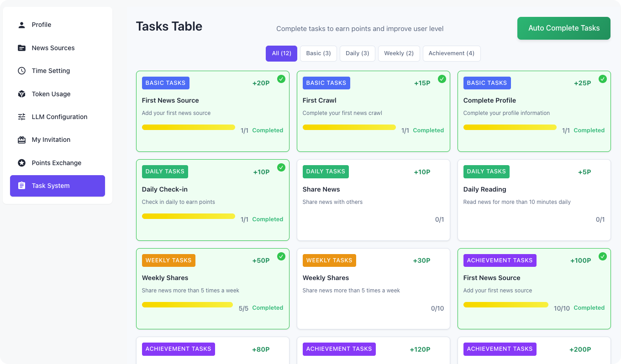Click the Token Usage cube icon
Image resolution: width=621 pixels, height=364 pixels.
coord(21,94)
